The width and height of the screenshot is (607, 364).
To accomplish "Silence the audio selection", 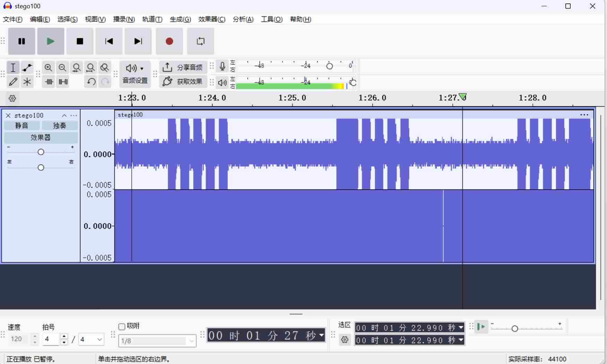I will pos(63,82).
